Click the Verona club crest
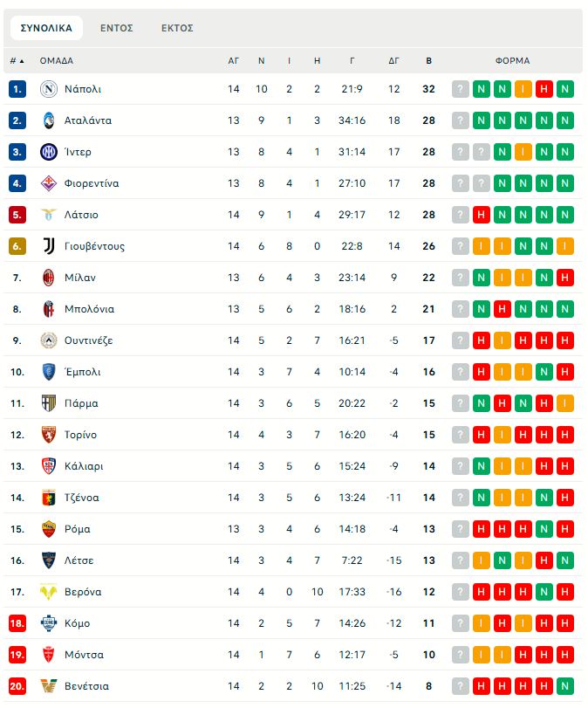 tap(49, 592)
